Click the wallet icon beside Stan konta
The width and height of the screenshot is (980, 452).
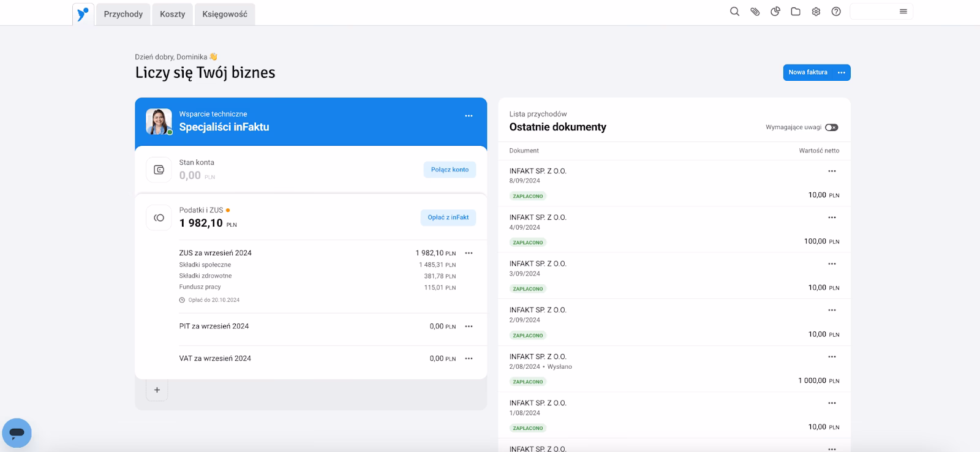[x=159, y=170]
